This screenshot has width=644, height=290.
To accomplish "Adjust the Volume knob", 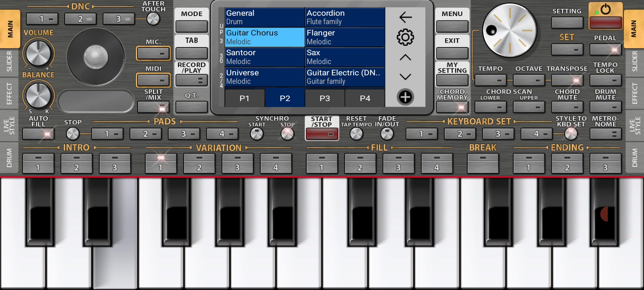I will point(38,53).
